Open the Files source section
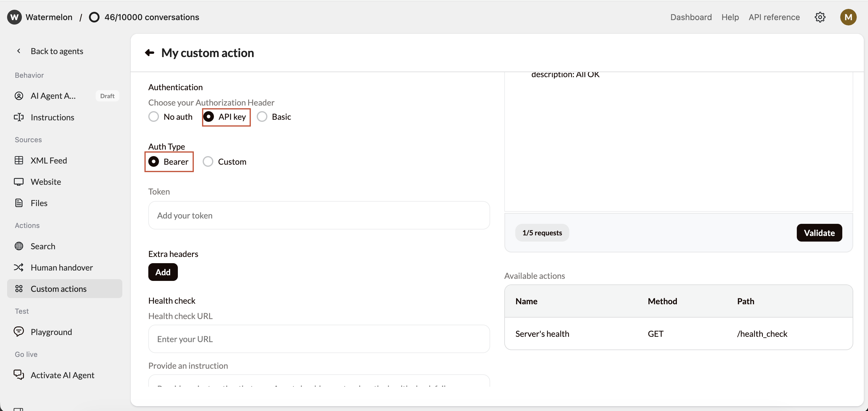The image size is (868, 411). 19,203
